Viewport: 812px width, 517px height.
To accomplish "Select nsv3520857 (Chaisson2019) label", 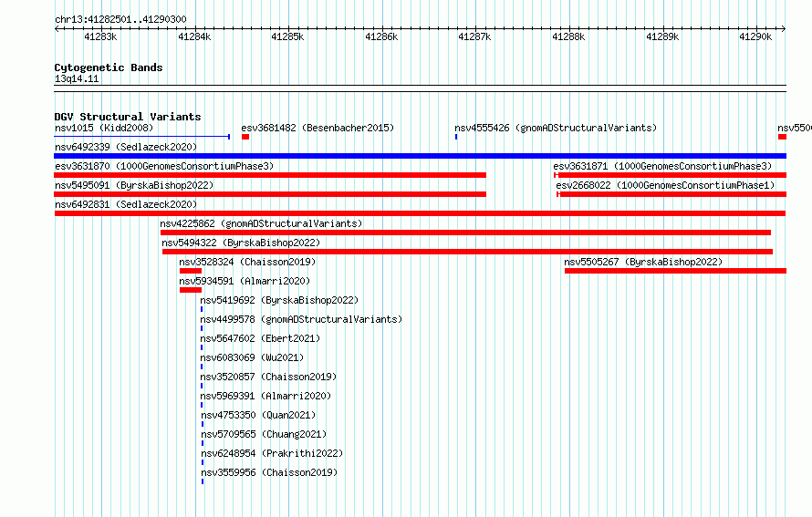I will [268, 377].
